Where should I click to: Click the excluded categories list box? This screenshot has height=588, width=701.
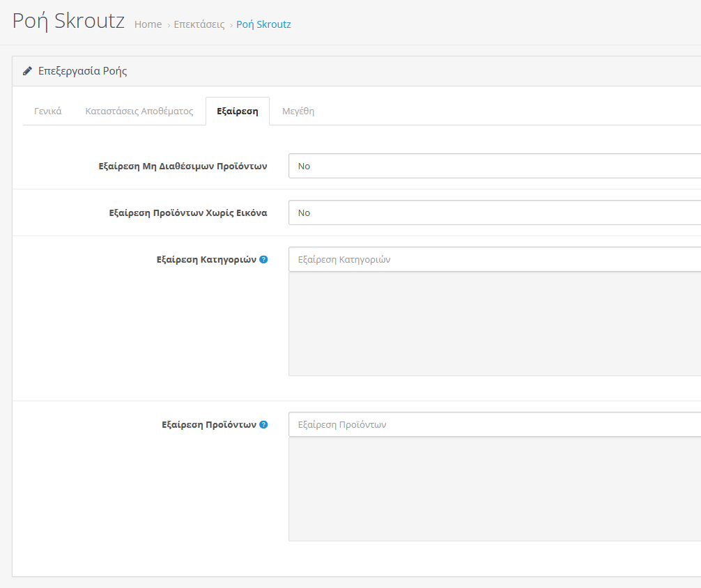click(x=495, y=324)
